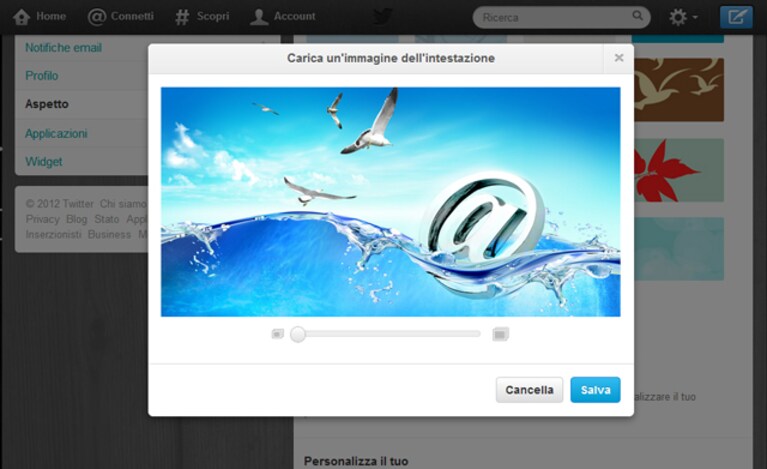Click the Connetti @ icon
Screen dimensions: 767x469
(x=97, y=17)
